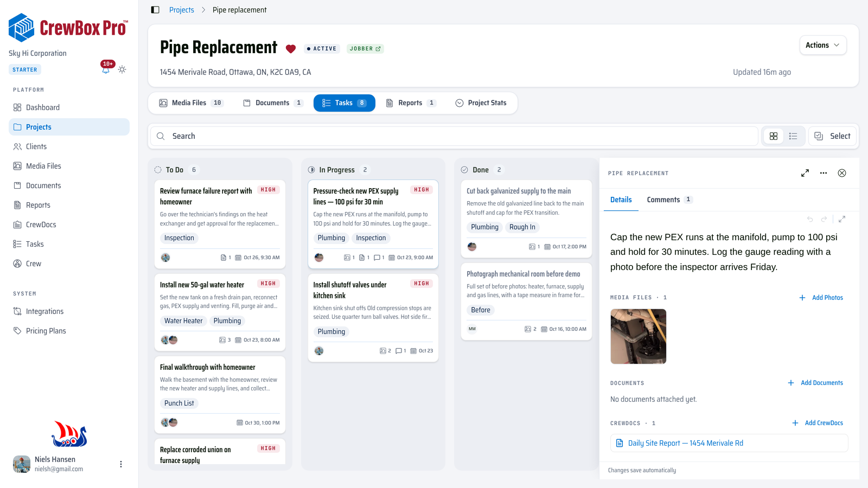
Task: Click Oct 26, 9:30 AM due date
Action: [x=258, y=258]
